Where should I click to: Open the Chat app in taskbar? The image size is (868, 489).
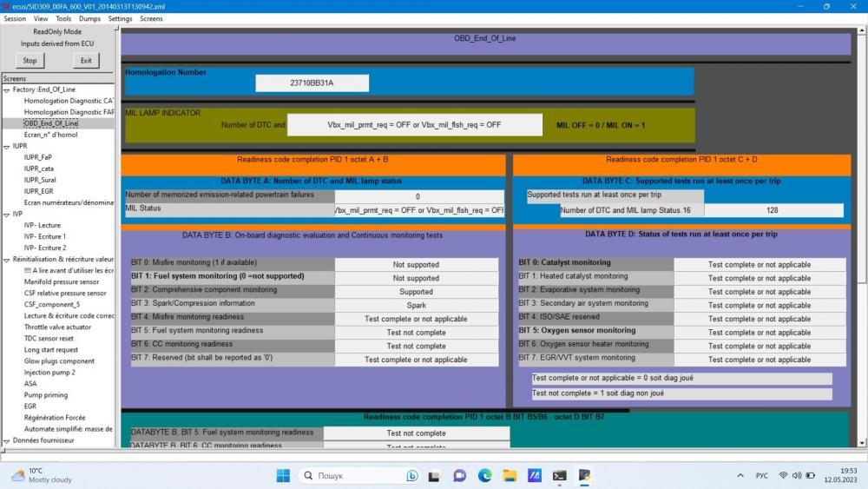point(459,476)
